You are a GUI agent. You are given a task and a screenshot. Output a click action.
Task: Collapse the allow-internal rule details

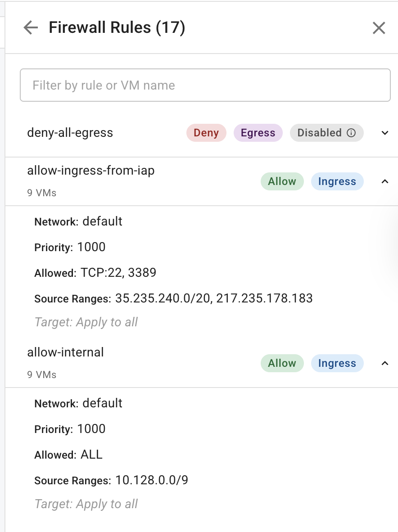coord(385,363)
